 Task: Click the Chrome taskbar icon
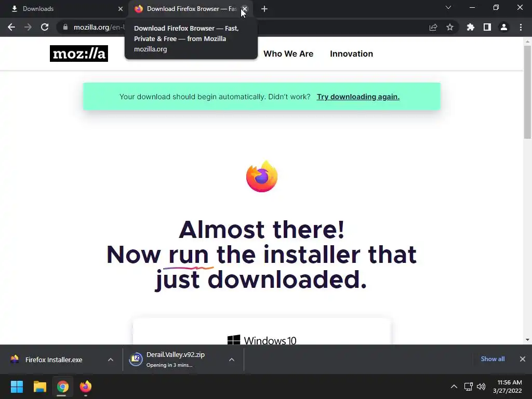(62, 387)
